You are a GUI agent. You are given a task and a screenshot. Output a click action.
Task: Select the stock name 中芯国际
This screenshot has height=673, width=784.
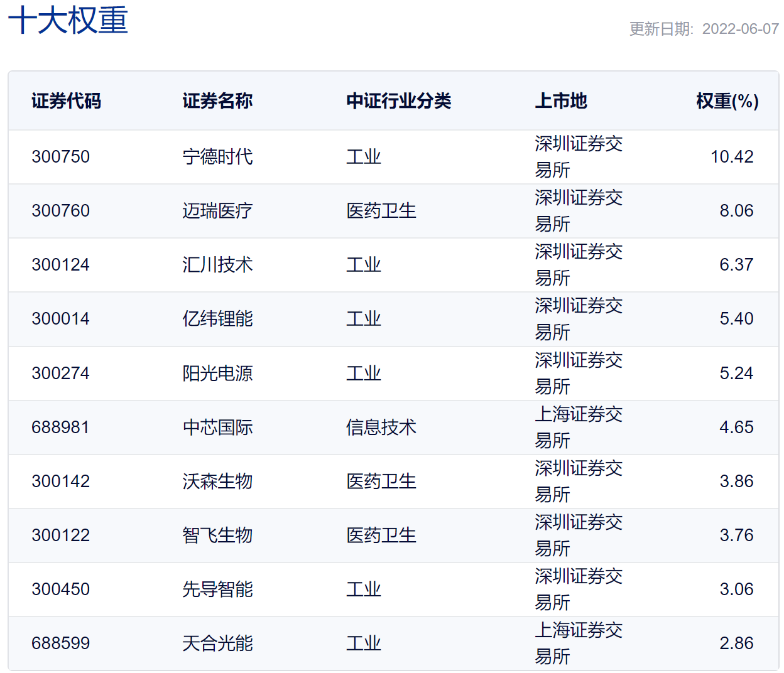click(x=217, y=427)
